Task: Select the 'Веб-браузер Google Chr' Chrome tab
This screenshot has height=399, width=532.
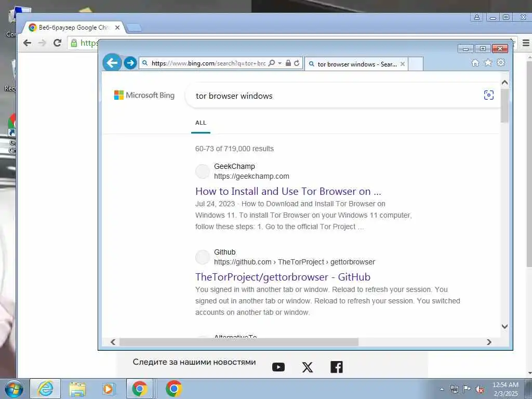Action: click(x=74, y=28)
